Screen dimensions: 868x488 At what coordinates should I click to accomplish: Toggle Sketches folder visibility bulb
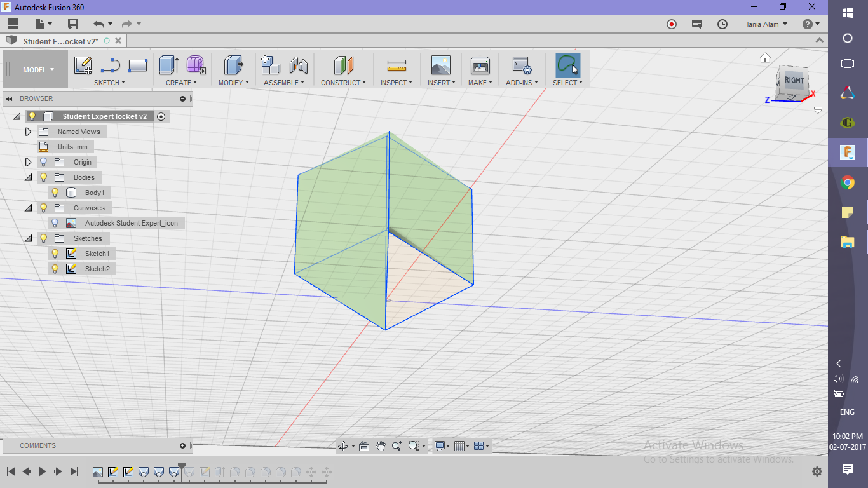(x=43, y=238)
